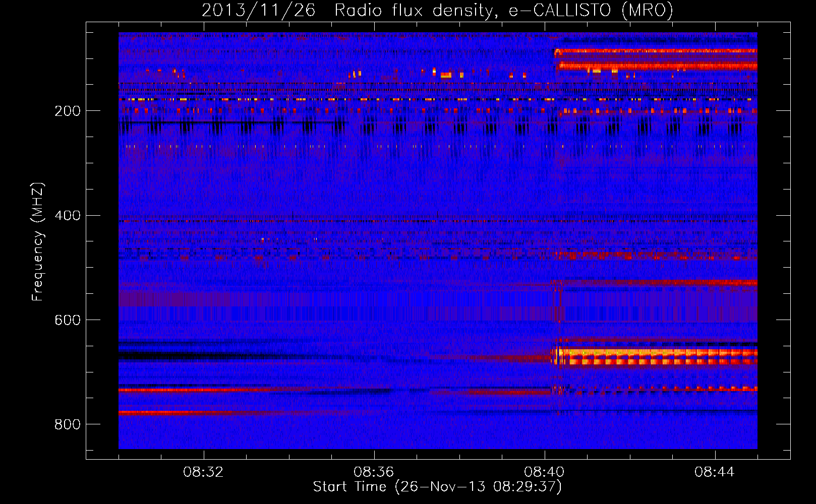Select the Frequency (MHZ) axis label
Image resolution: width=816 pixels, height=504 pixels.
pyautogui.click(x=38, y=241)
